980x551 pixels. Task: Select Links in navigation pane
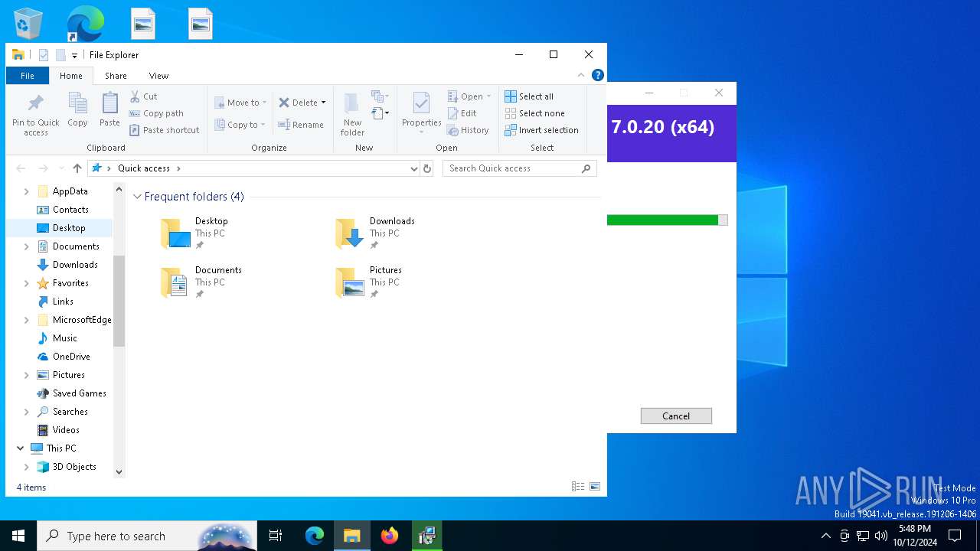(x=56, y=302)
